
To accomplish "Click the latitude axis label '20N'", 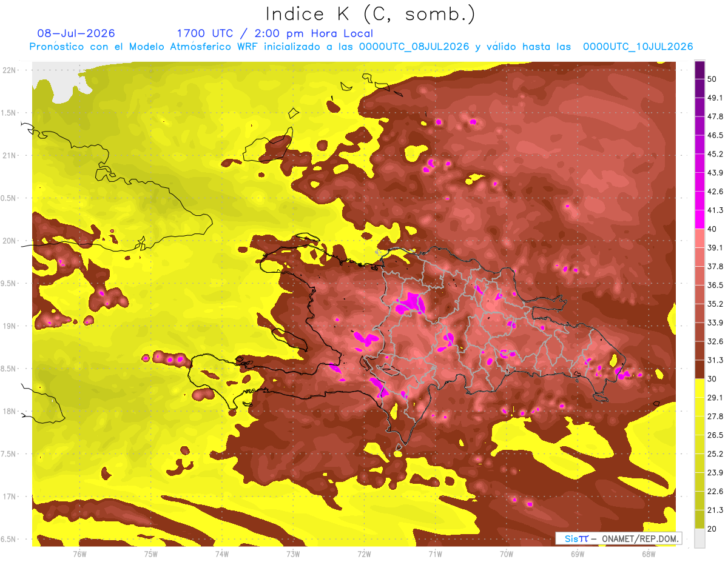I will coord(10,241).
